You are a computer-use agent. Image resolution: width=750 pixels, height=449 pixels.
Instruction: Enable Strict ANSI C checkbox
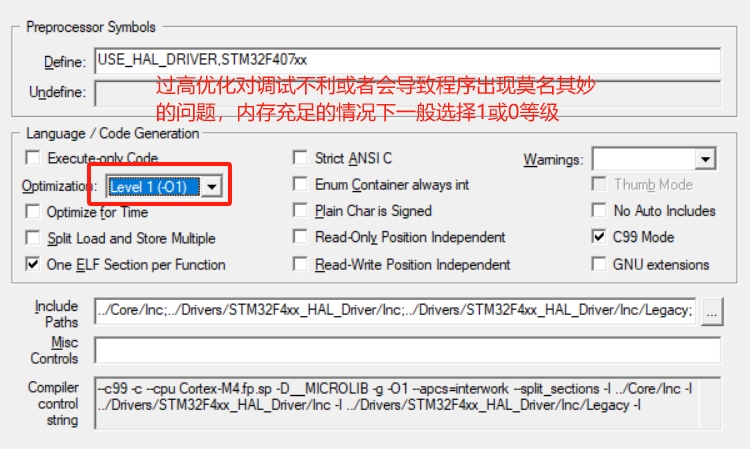tap(300, 157)
